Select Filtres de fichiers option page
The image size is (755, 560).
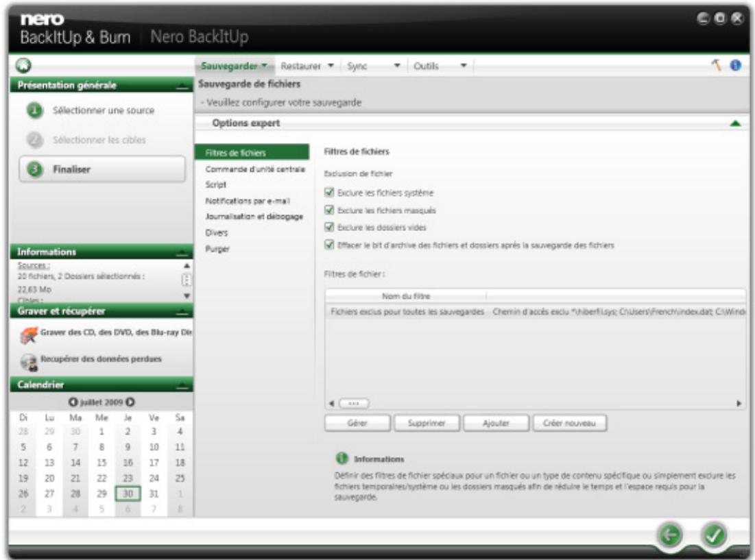[252, 152]
